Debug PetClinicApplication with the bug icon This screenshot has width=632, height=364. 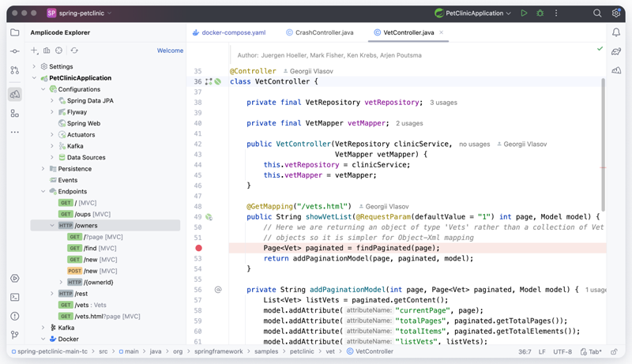[x=540, y=13]
